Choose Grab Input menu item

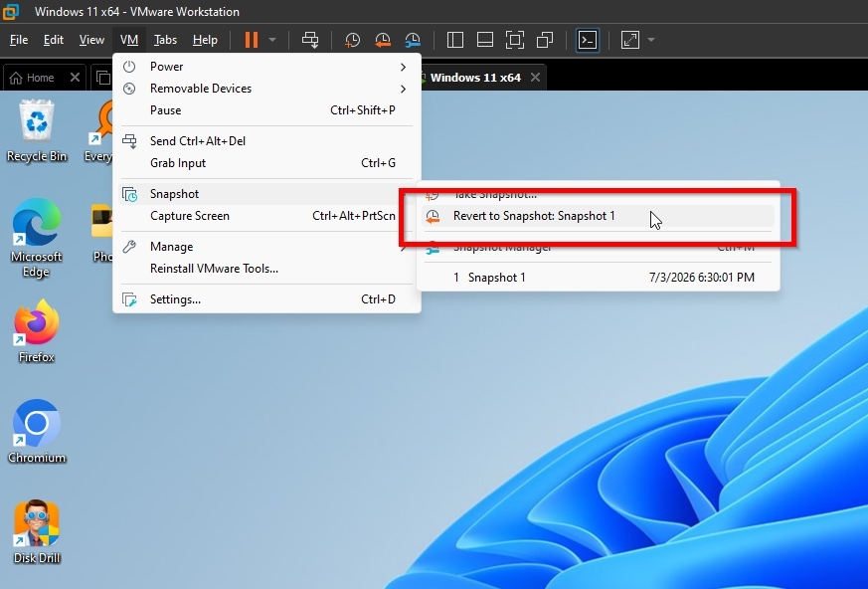pos(266,163)
